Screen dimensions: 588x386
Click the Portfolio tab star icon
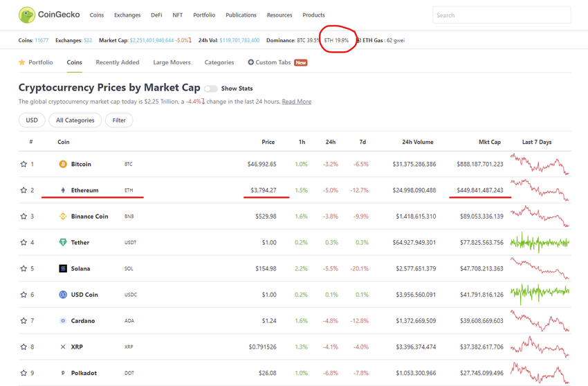(x=21, y=62)
